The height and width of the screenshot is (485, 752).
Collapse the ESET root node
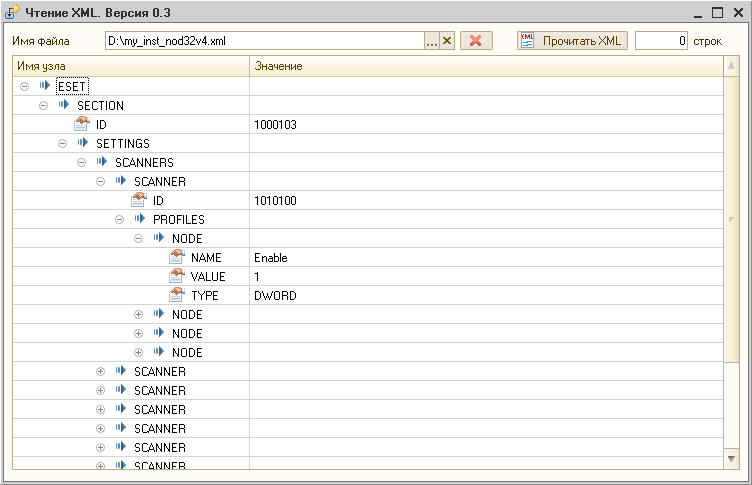[x=24, y=86]
